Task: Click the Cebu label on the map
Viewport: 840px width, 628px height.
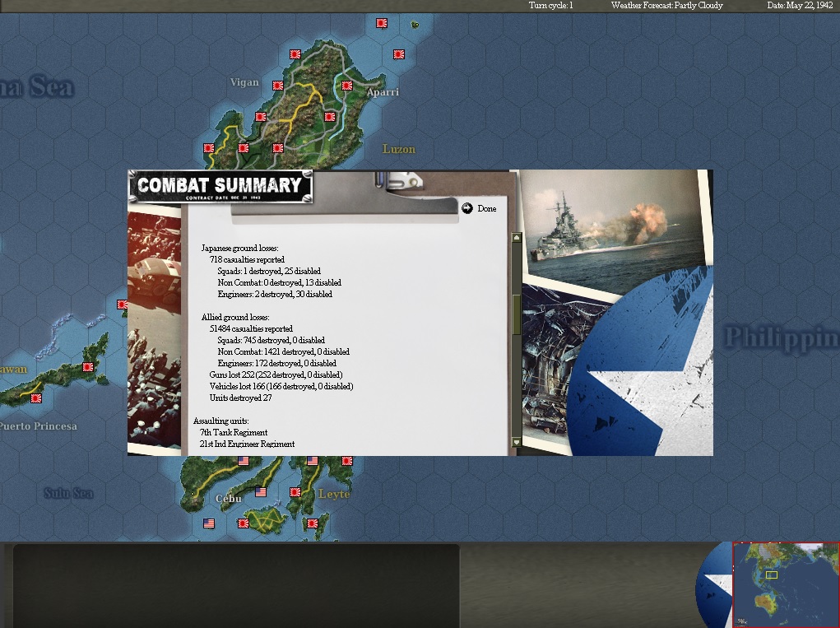Action: (229, 498)
